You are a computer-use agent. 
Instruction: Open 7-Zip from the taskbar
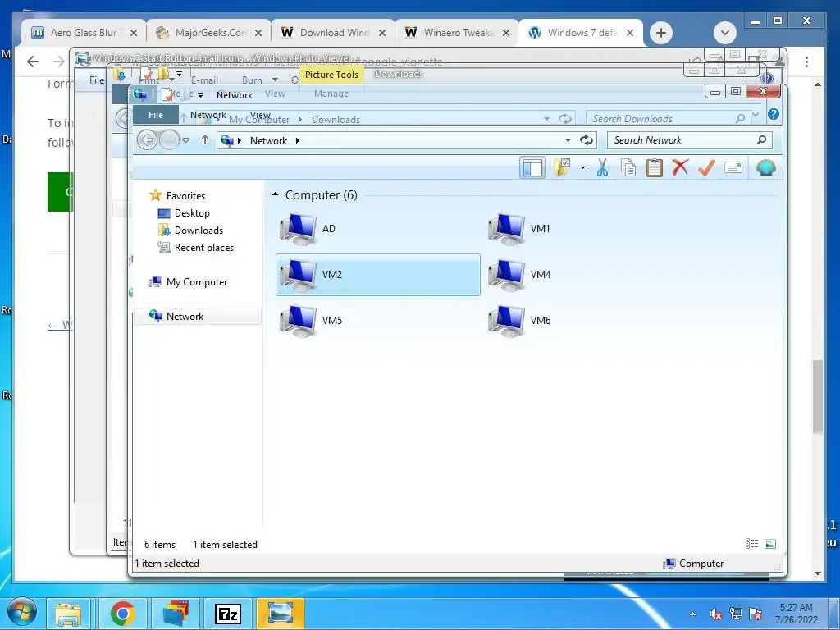[228, 614]
